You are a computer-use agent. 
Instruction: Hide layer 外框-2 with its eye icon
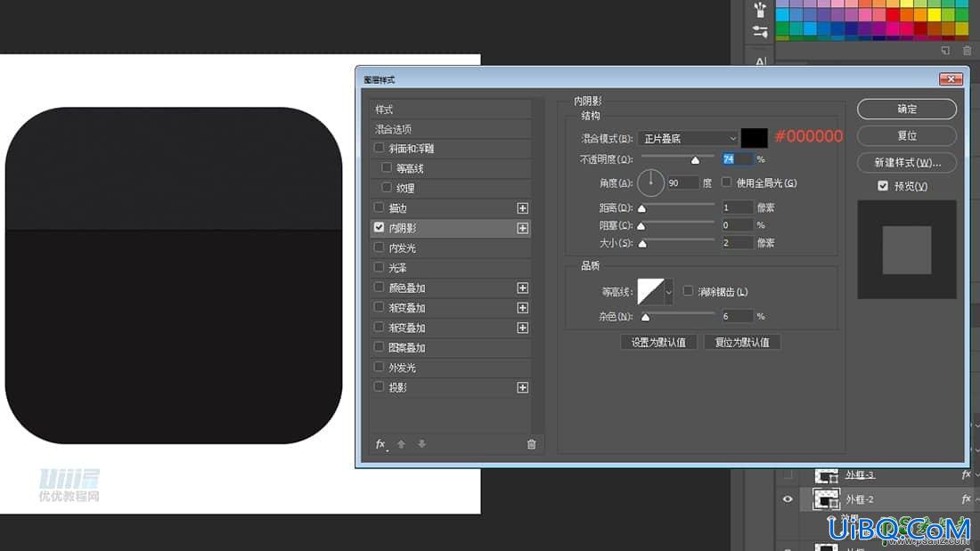click(788, 499)
